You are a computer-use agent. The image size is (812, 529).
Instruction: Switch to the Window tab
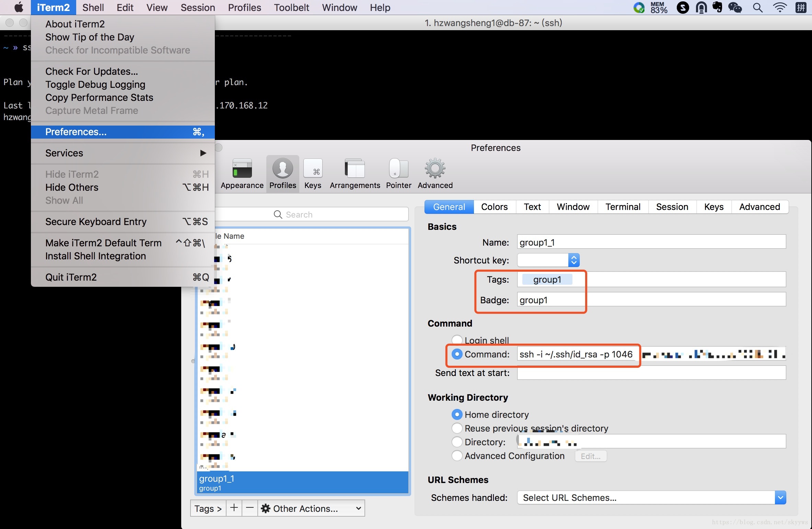573,207
